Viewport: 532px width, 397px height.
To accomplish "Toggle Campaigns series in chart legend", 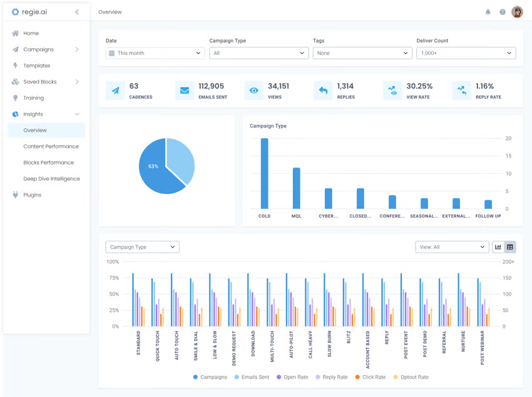I will tap(210, 377).
